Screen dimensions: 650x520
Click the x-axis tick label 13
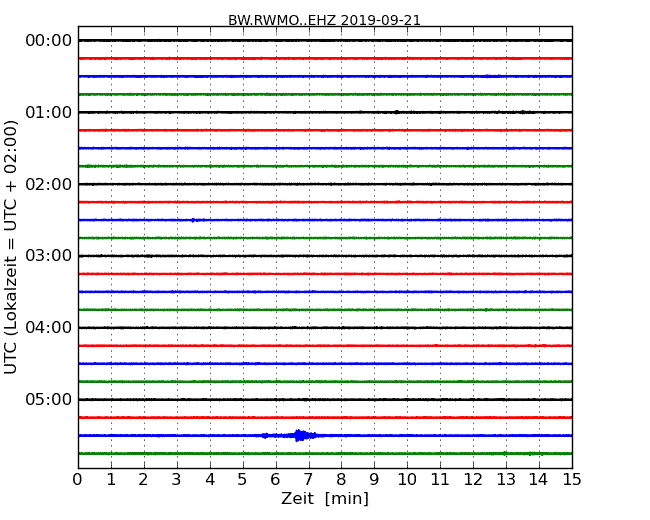click(506, 480)
